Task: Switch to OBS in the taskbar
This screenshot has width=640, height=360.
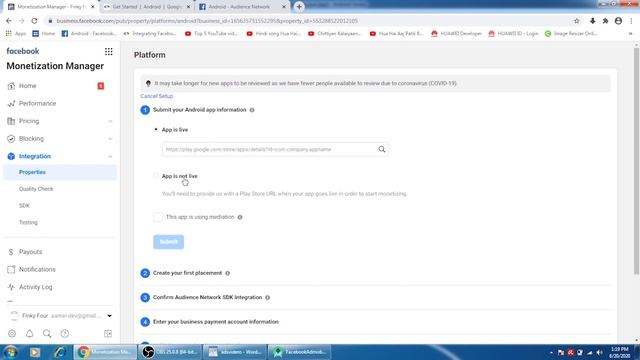Action: click(x=169, y=352)
